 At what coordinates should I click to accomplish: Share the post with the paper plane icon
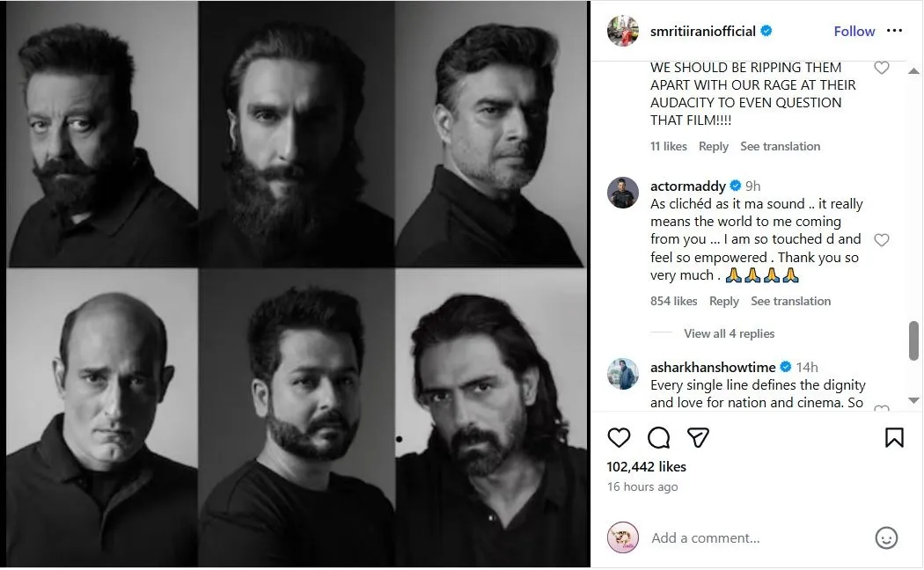coord(698,437)
